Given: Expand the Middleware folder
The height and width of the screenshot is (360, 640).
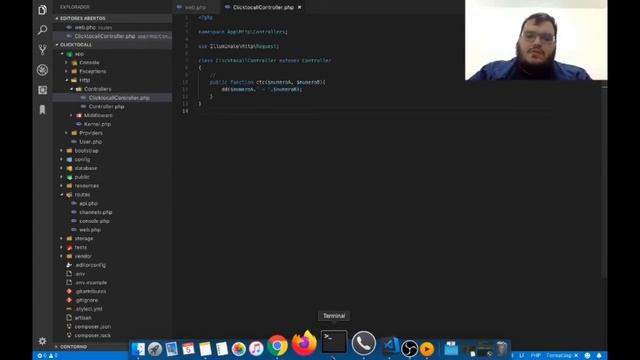Looking at the screenshot, I should [x=98, y=116].
